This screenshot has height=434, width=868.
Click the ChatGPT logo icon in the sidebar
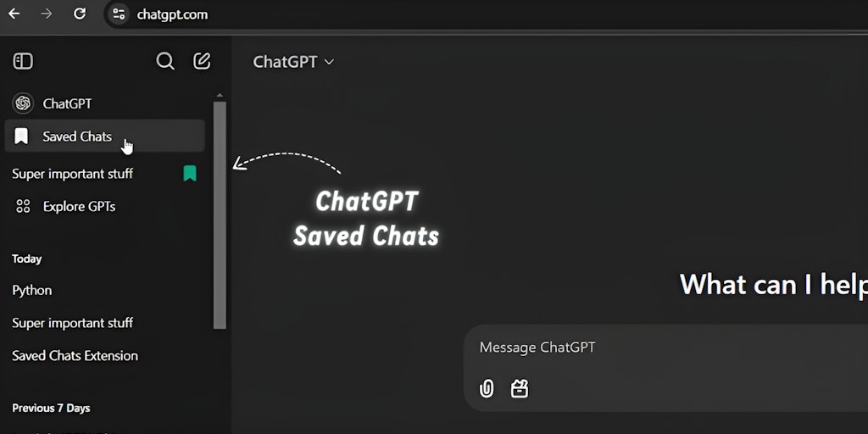point(23,103)
